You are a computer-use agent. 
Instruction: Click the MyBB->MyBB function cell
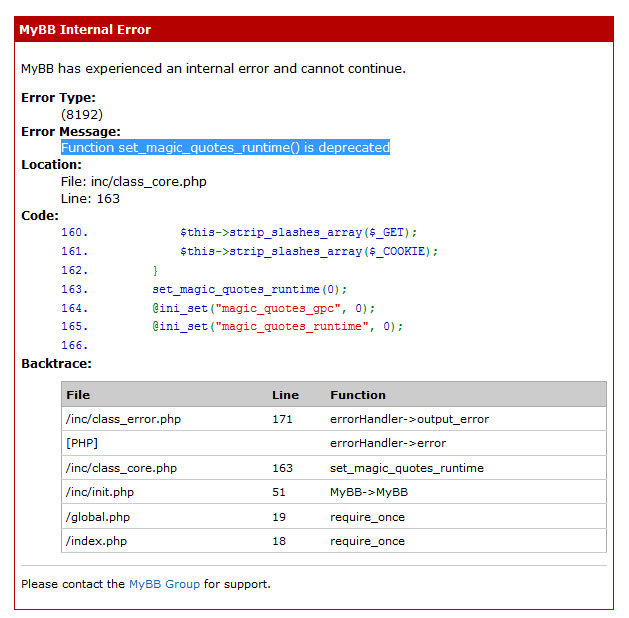click(x=369, y=492)
